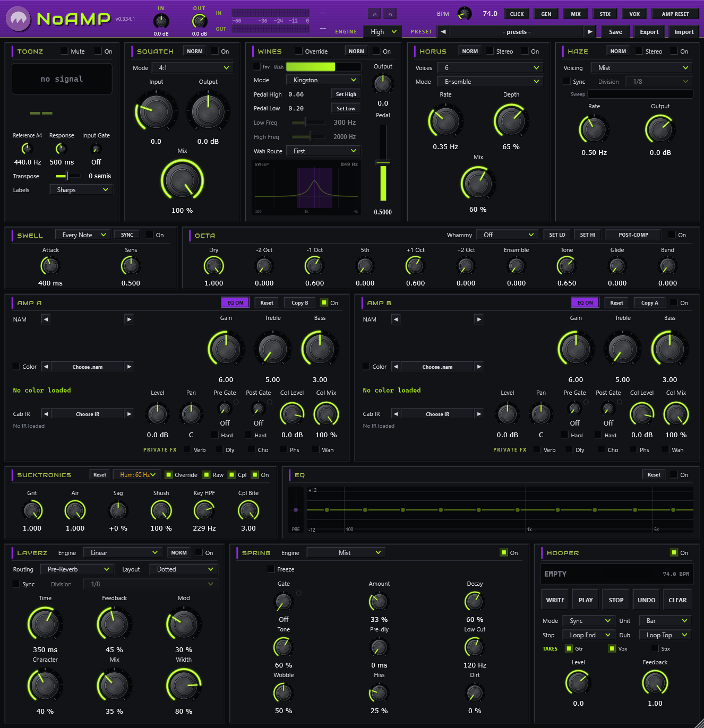
Task: Expand the Layerz Routing Pre-Reverb dropdown
Action: point(77,569)
